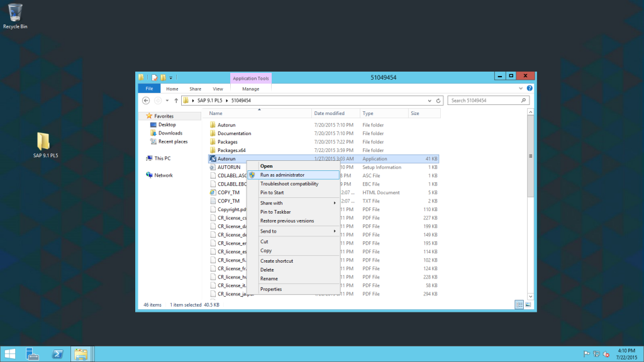Go up one folder level
644x362 pixels.
[x=176, y=101]
